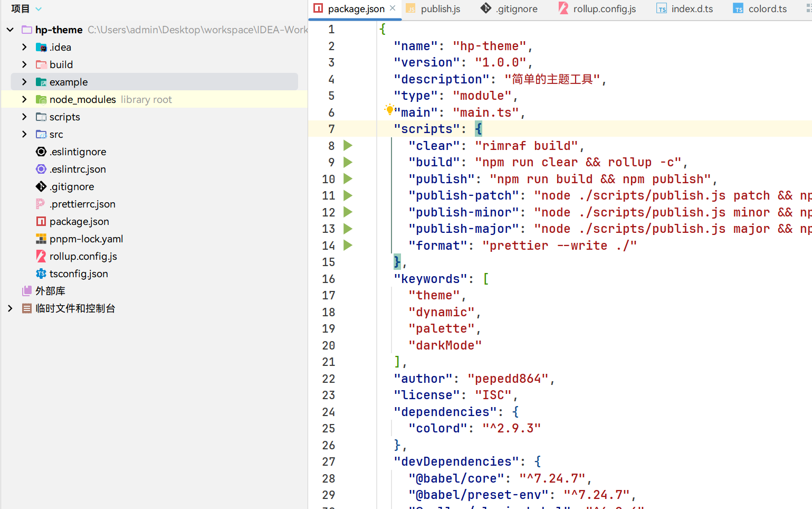Click the "darkMode" keyword string
This screenshot has height=509, width=812.
pyautogui.click(x=445, y=345)
